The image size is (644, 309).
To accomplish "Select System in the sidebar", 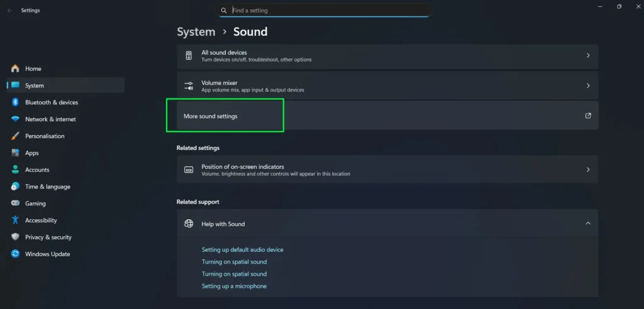I will point(65,85).
